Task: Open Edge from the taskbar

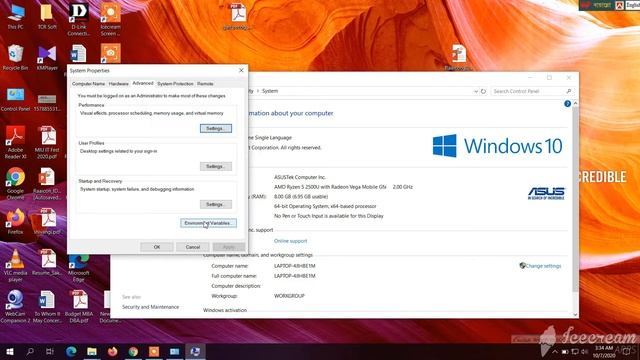Action: click(71, 351)
